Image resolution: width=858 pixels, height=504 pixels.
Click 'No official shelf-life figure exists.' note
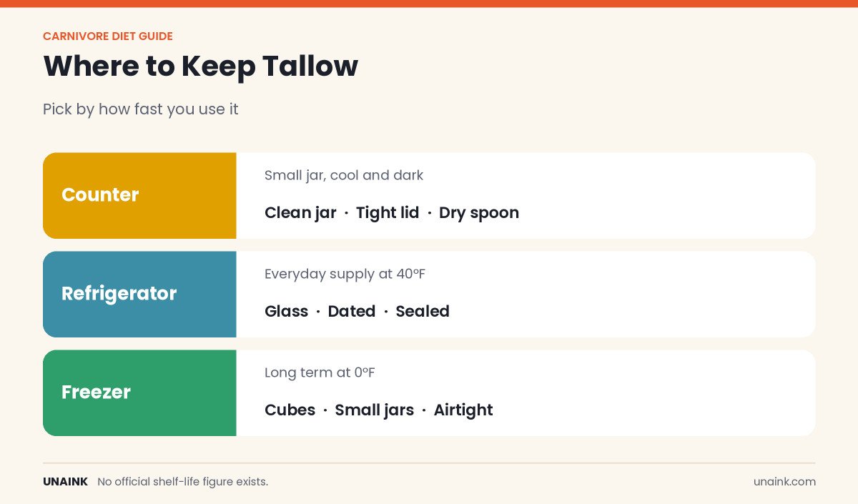(183, 482)
